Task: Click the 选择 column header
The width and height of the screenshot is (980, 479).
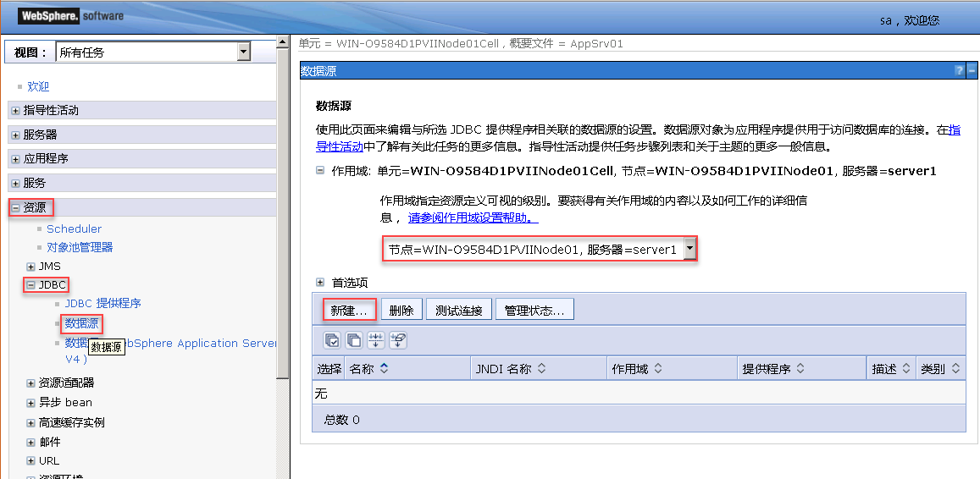Action: tap(329, 369)
